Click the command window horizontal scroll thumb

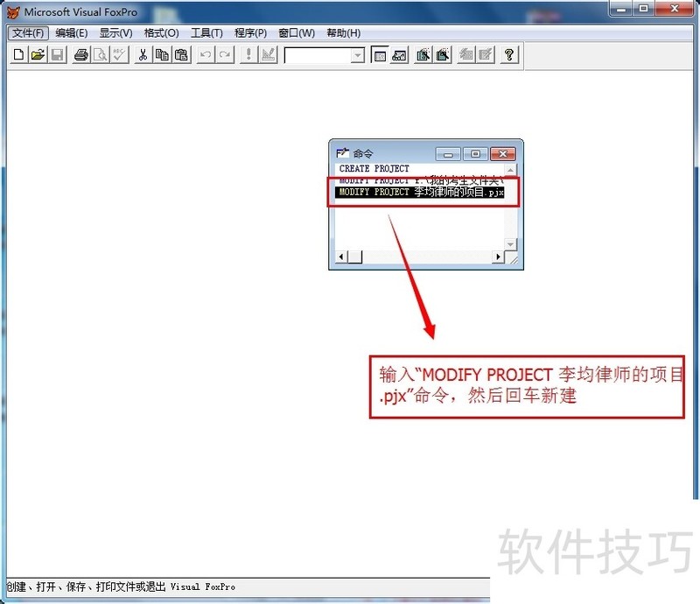coord(355,256)
